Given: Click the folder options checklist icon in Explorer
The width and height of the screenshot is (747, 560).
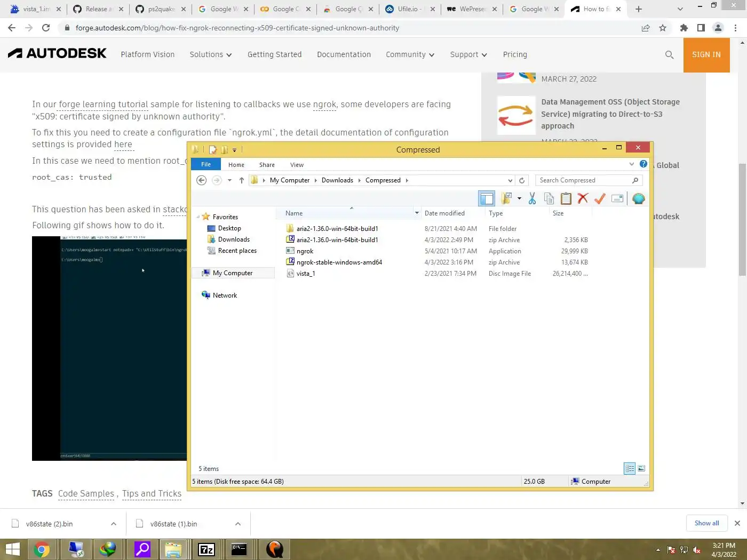Looking at the screenshot, I should click(506, 198).
